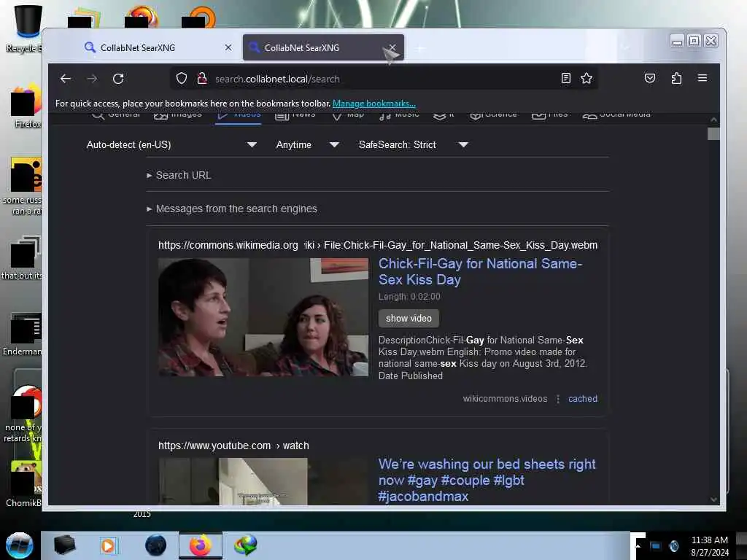Open the Pocket save icon
747x560 pixels.
(x=650, y=78)
